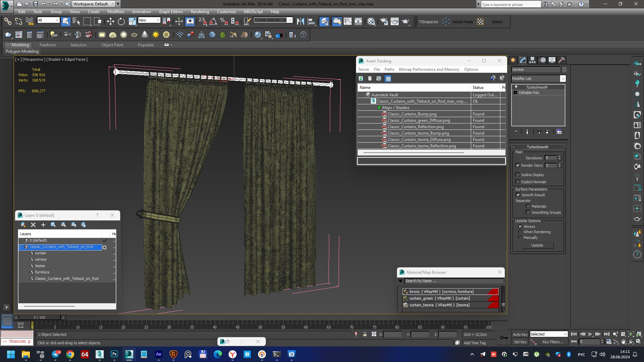Select the Manually update option
Viewport: 644px width, 362px height.
tap(520, 238)
